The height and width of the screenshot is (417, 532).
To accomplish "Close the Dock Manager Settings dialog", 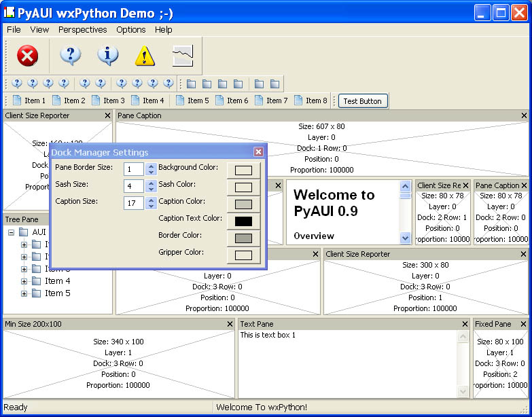I will 258,152.
